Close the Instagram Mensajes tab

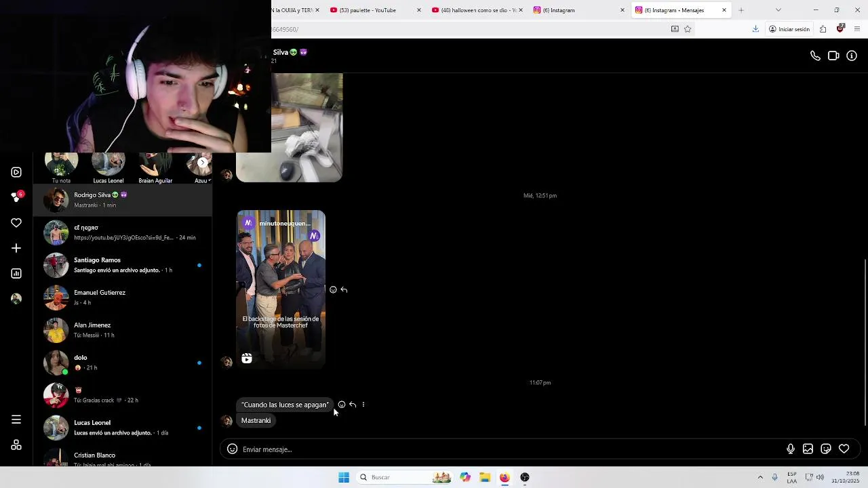(724, 10)
